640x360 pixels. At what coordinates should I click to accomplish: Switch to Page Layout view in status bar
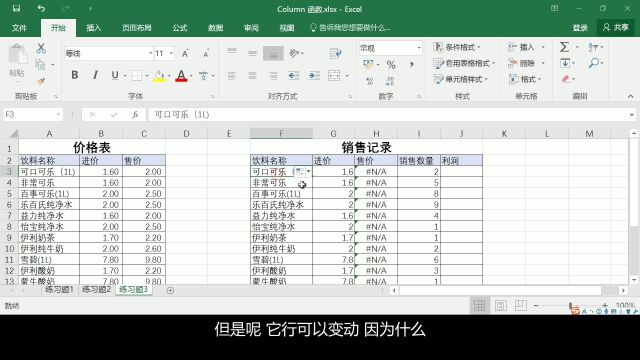[500, 305]
